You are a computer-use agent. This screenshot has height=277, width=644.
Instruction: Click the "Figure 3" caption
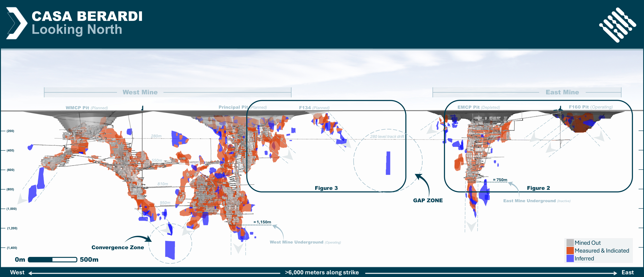coord(326,188)
